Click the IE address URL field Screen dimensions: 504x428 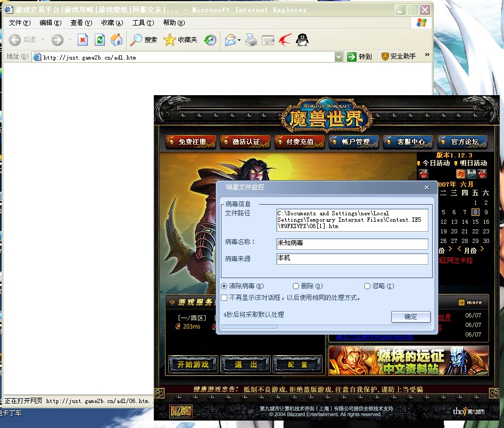tap(188, 57)
